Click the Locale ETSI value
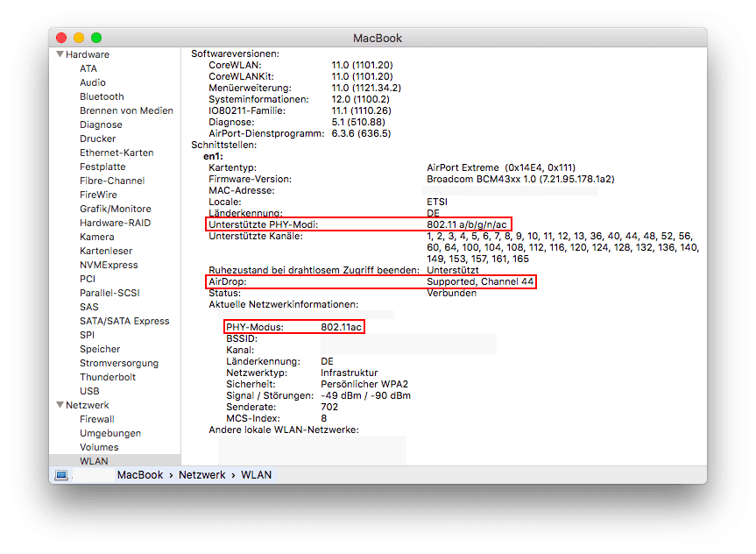Image resolution: width=756 pixels, height=554 pixels. tap(437, 202)
